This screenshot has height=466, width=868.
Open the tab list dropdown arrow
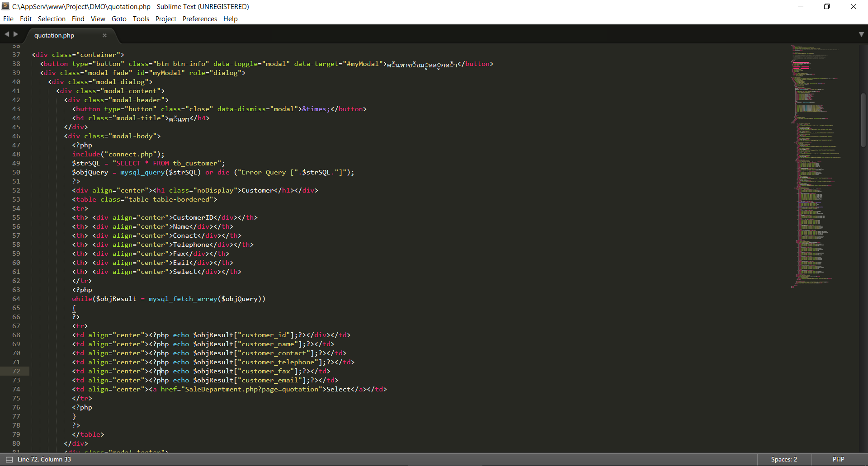point(861,34)
